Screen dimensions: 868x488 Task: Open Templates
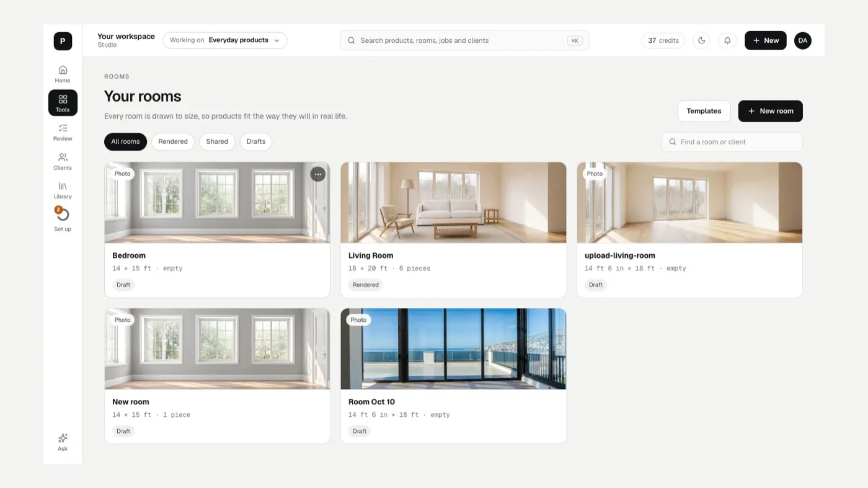click(704, 111)
